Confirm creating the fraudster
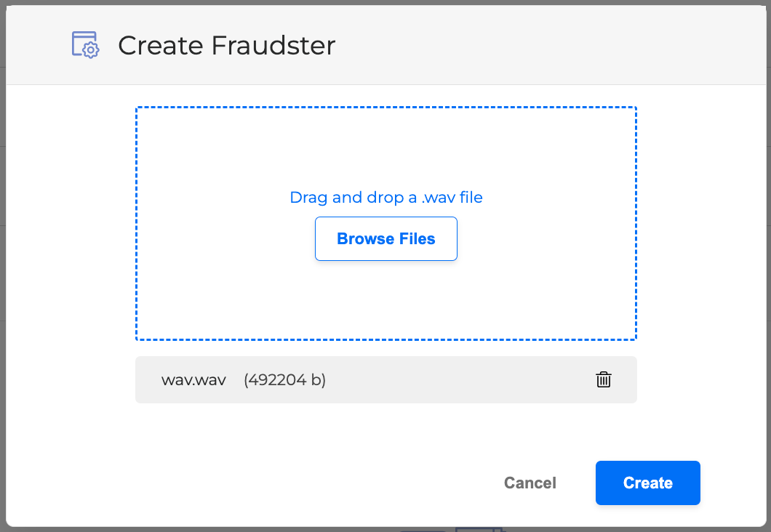Screen dimensions: 771x532 pos(647,483)
